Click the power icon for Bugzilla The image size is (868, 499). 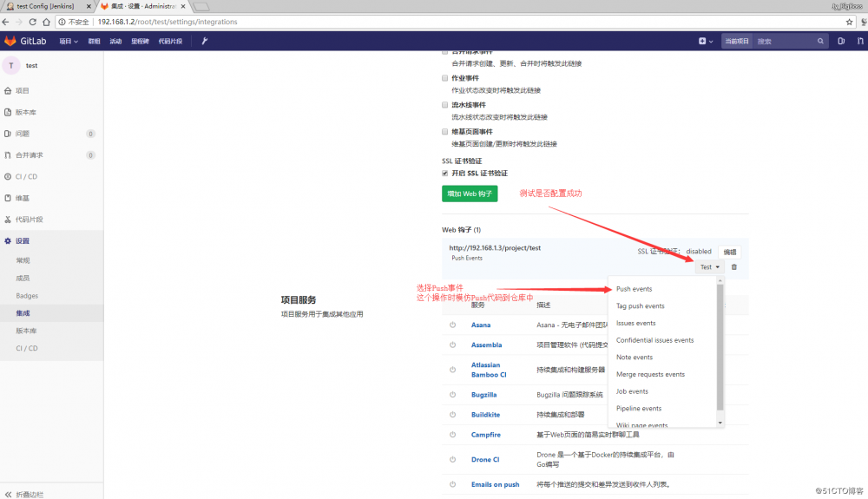click(x=453, y=395)
